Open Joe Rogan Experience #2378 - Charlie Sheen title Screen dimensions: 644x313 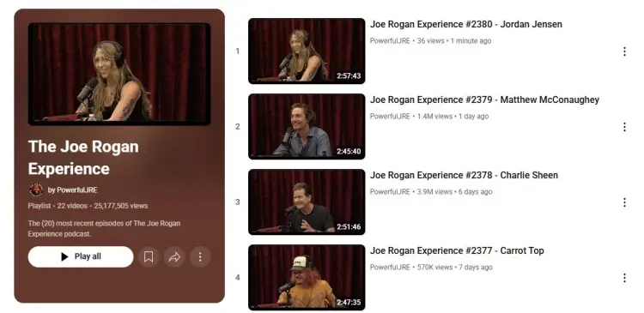point(464,175)
